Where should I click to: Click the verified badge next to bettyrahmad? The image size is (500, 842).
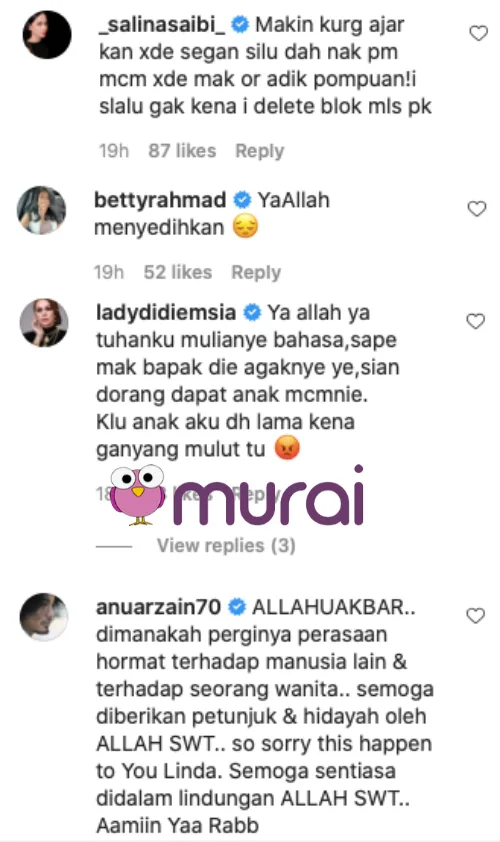point(243,200)
